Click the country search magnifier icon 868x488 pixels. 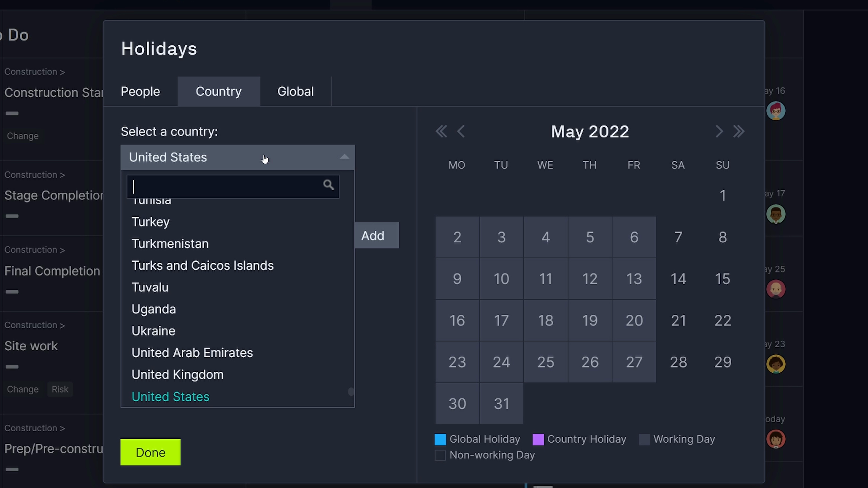328,185
